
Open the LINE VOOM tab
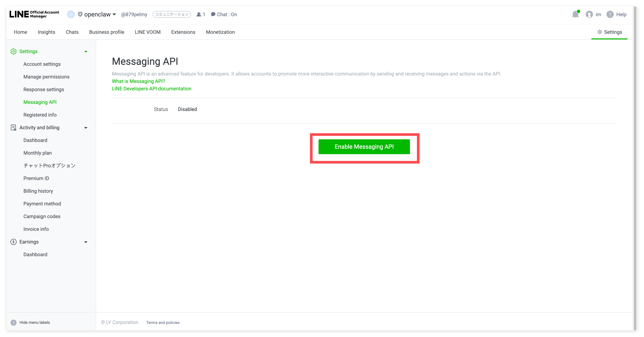148,32
